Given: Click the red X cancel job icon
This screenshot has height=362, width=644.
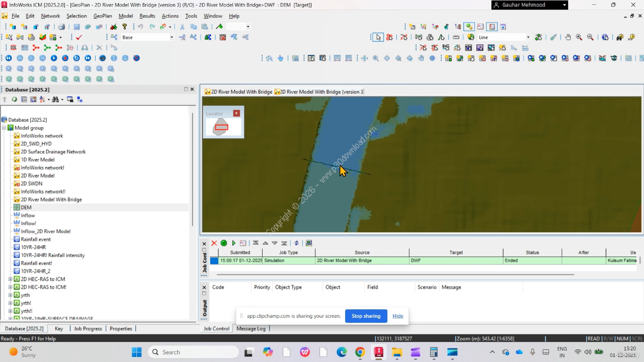Looking at the screenshot, I should pyautogui.click(x=214, y=243).
